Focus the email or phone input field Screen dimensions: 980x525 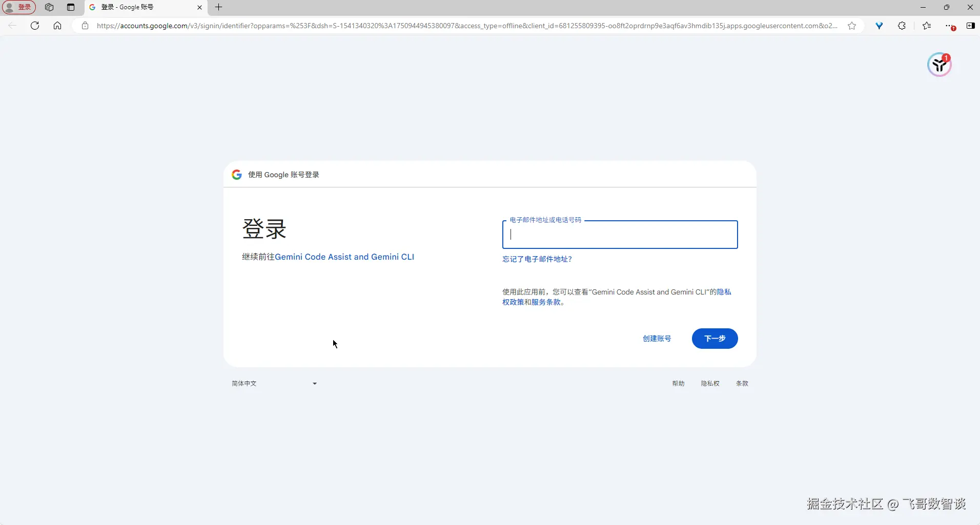(x=620, y=235)
